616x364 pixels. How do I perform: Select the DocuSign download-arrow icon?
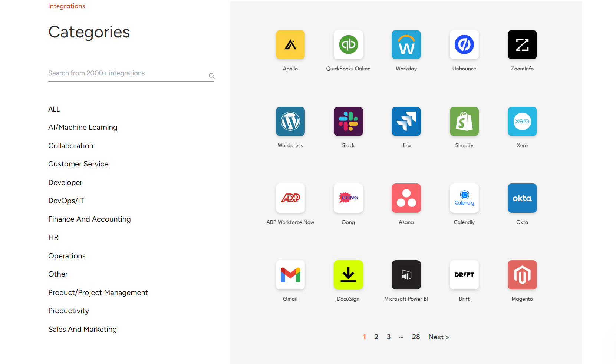pos(348,275)
